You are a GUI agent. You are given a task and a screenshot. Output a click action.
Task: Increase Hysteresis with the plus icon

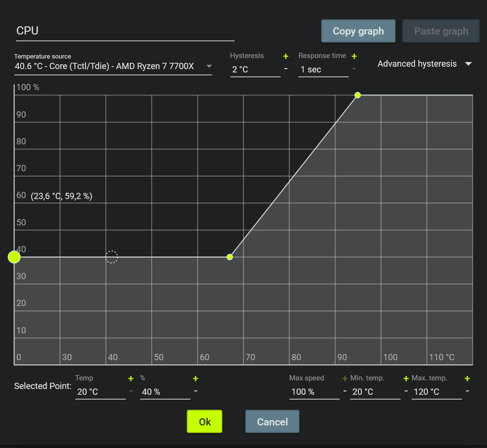[286, 56]
